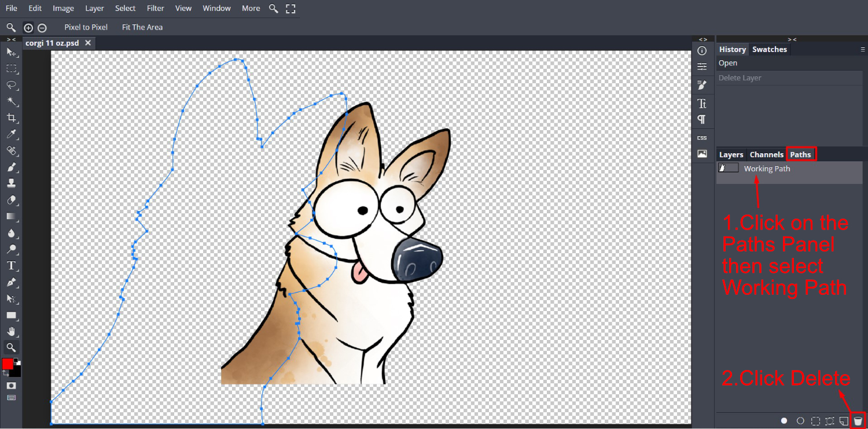The width and height of the screenshot is (868, 429).
Task: Select the Path Select tool
Action: coord(11,299)
